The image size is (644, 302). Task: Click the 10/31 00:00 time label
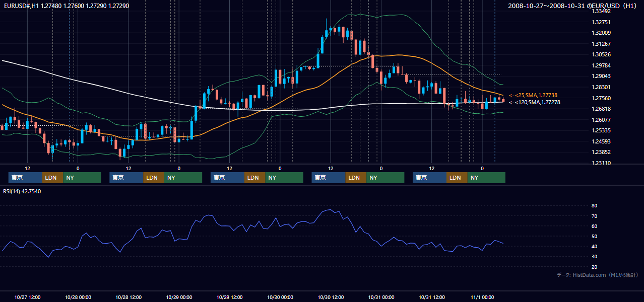pos(381,297)
